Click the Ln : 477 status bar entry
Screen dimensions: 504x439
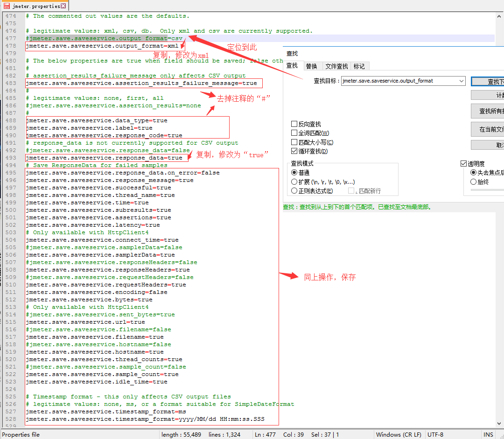(265, 434)
